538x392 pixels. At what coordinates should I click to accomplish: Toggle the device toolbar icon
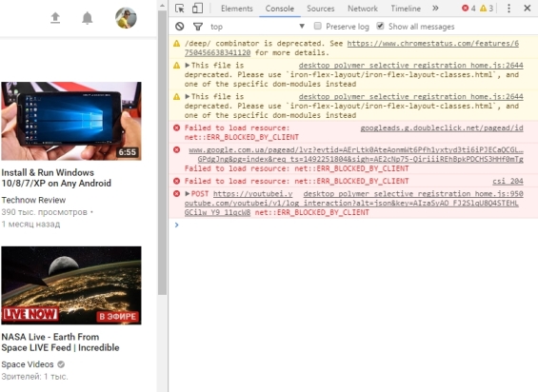click(x=197, y=9)
